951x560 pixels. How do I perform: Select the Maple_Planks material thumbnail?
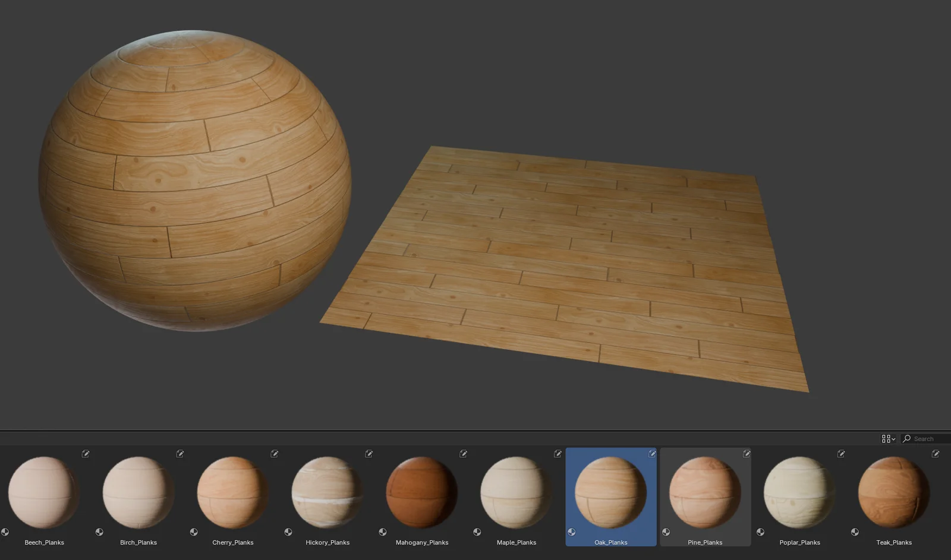pos(515,493)
